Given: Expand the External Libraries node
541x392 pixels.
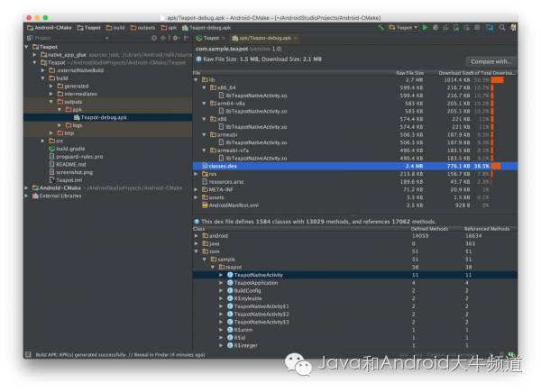Looking at the screenshot, I should tap(27, 196).
